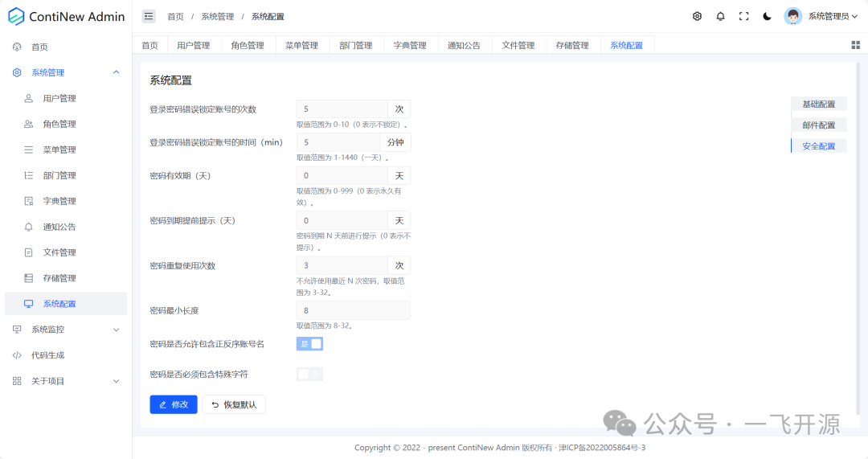Switch to dark mode moon icon
Image resolution: width=868 pixels, height=459 pixels.
click(x=768, y=17)
